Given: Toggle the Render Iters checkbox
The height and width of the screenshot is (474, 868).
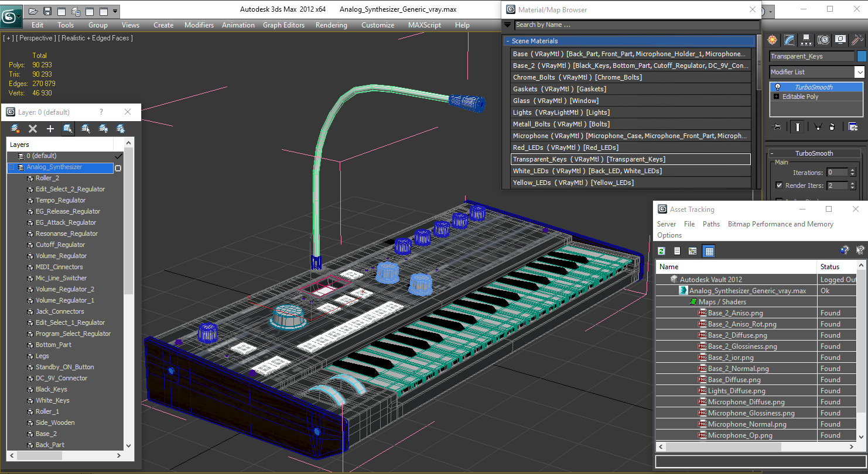Looking at the screenshot, I should coord(779,186).
